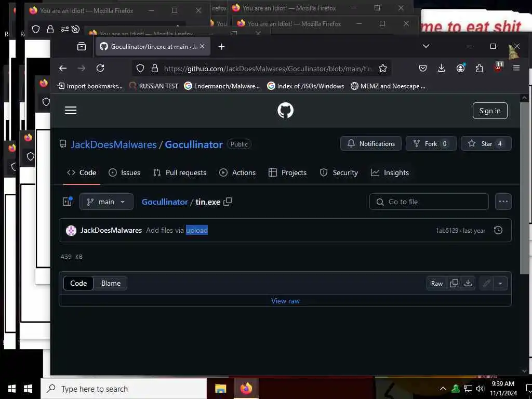Open commit 1ab5129 link
The width and height of the screenshot is (532, 399).
click(x=447, y=231)
